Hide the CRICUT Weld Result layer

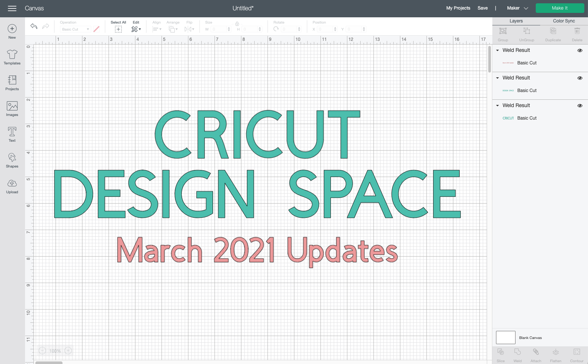click(580, 106)
